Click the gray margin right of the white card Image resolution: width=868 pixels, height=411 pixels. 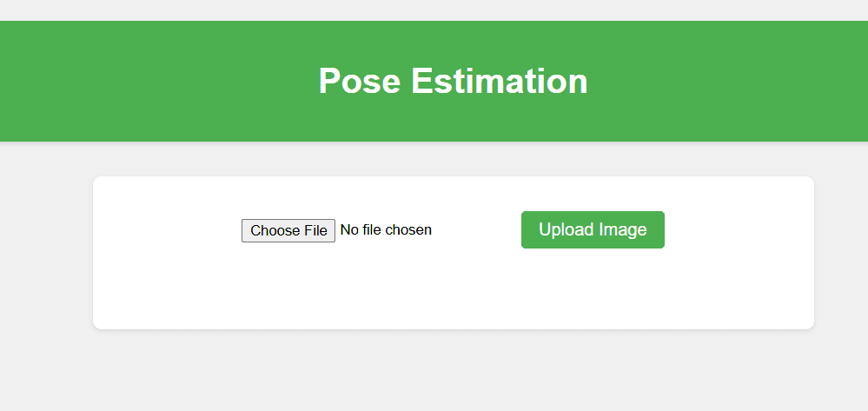(x=841, y=252)
